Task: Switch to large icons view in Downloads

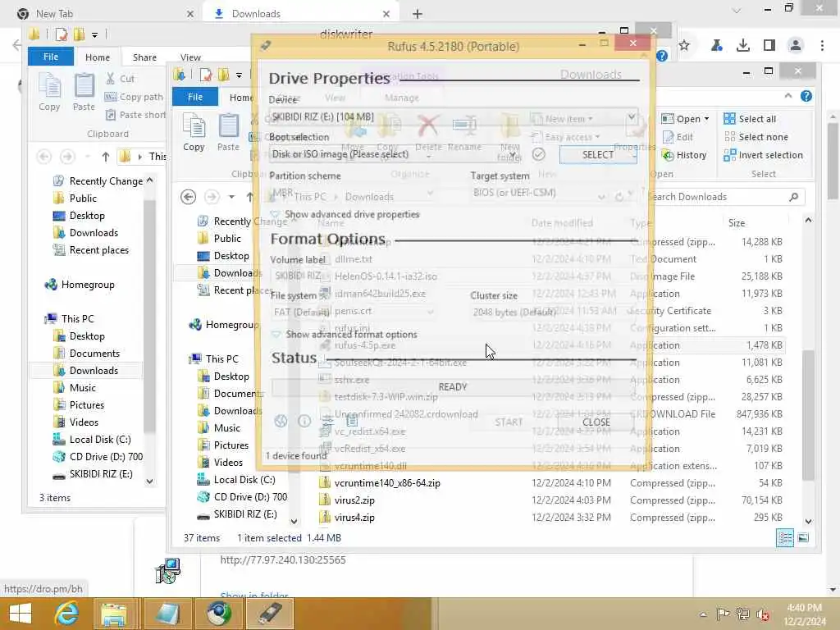Action: point(803,538)
